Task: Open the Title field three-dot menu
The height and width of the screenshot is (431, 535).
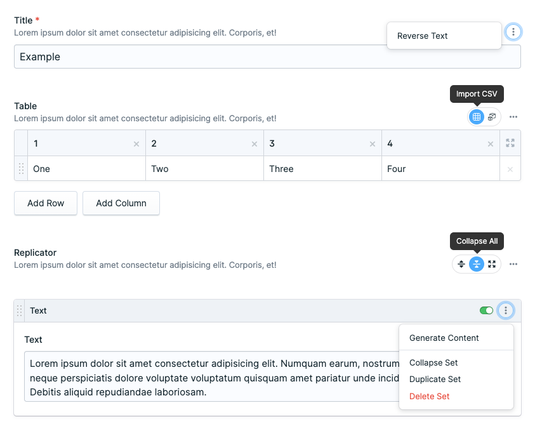Action: coord(513,32)
